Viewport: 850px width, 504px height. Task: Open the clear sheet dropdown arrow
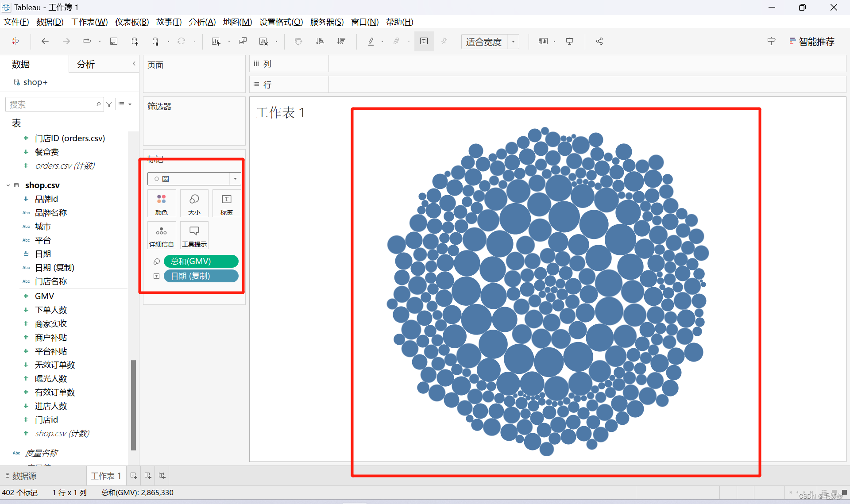pos(276,42)
